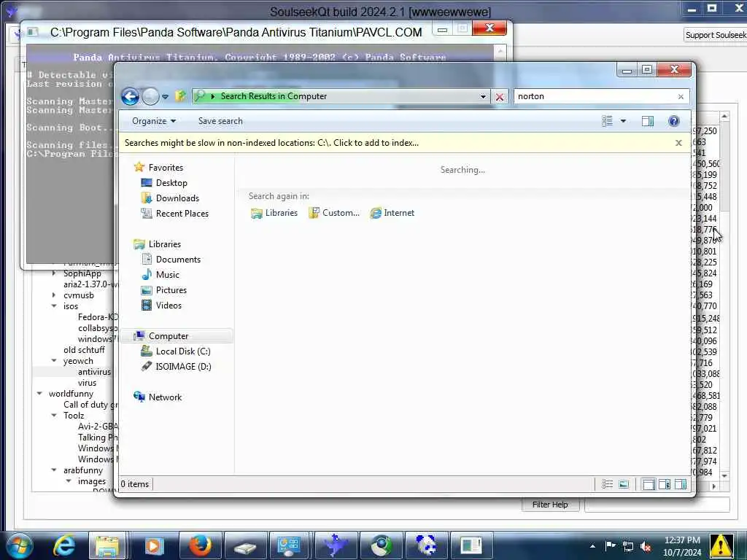Open Desktop under Favorites
The image size is (747, 560).
coord(171,183)
